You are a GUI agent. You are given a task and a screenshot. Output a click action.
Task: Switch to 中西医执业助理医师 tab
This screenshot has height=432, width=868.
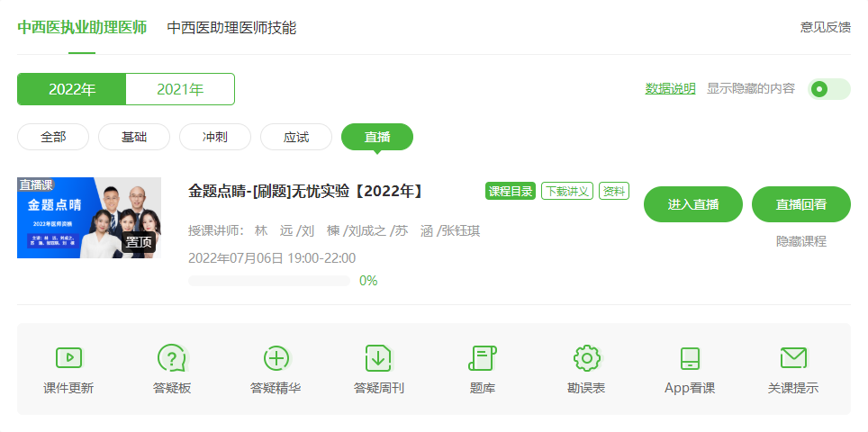(x=82, y=27)
